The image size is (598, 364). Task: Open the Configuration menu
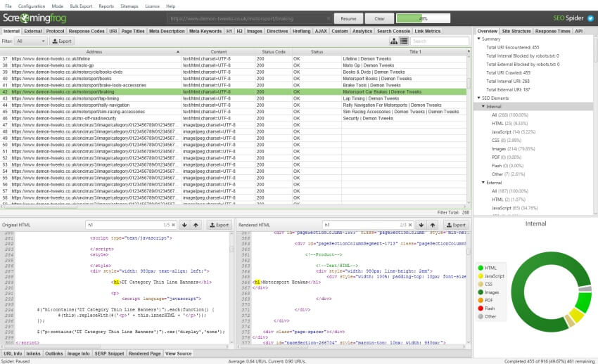pyautogui.click(x=32, y=6)
